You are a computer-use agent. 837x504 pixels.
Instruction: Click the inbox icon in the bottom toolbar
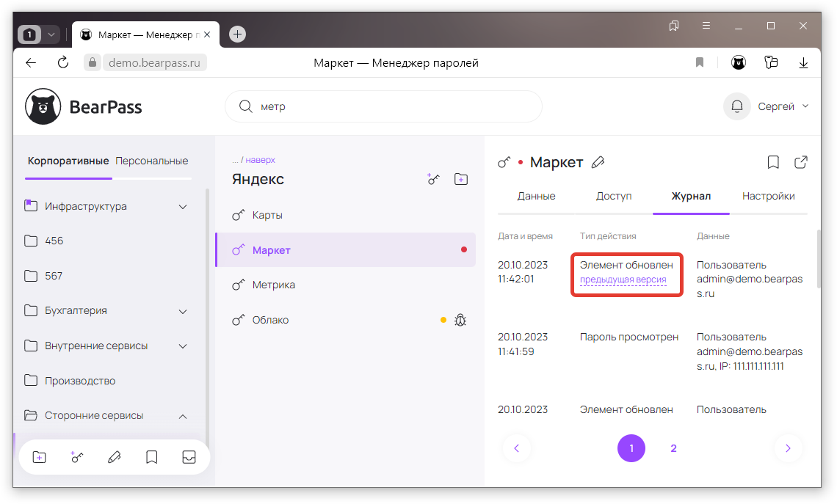tap(189, 457)
